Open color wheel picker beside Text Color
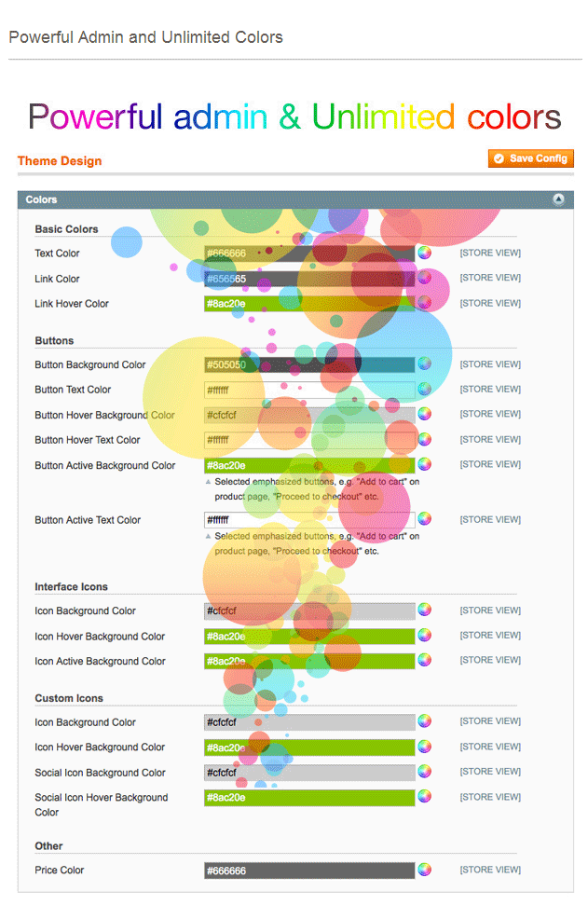 tap(424, 253)
